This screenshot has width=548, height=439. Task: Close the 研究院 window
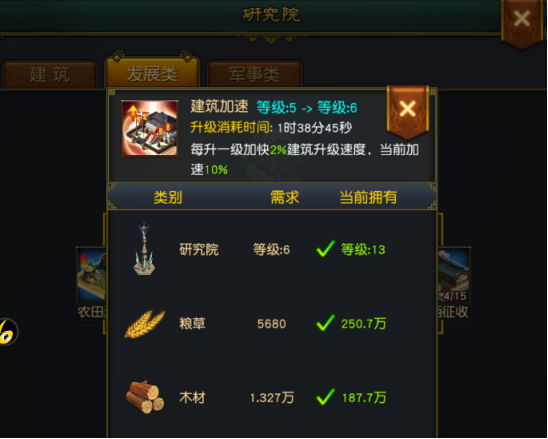[x=522, y=21]
